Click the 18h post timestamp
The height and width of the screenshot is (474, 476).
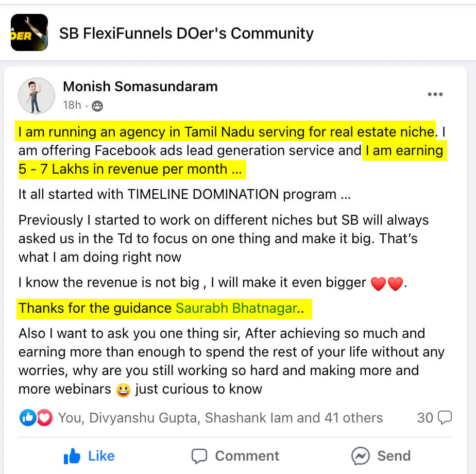tap(72, 105)
